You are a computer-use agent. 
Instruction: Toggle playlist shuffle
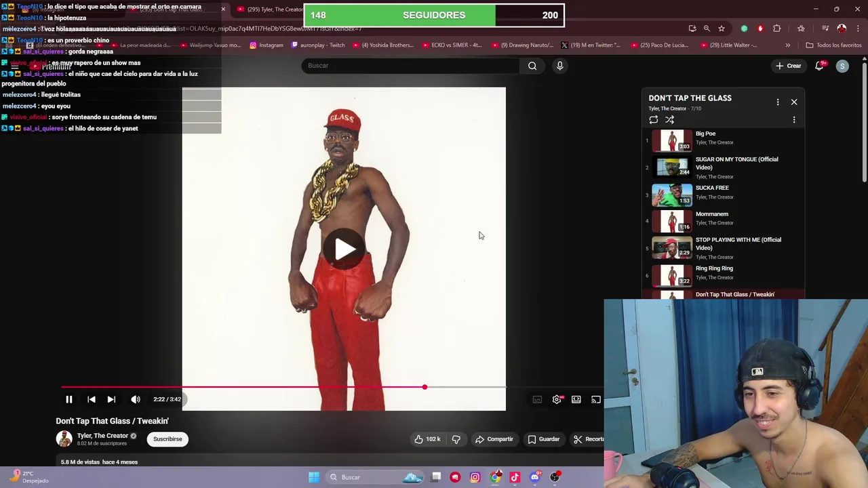click(x=669, y=120)
